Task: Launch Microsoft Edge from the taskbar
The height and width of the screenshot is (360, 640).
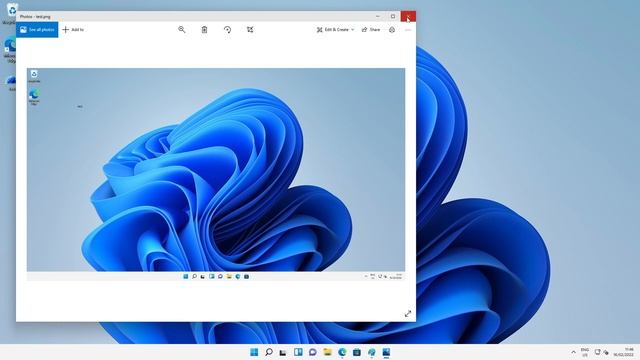Action: pyautogui.click(x=342, y=352)
